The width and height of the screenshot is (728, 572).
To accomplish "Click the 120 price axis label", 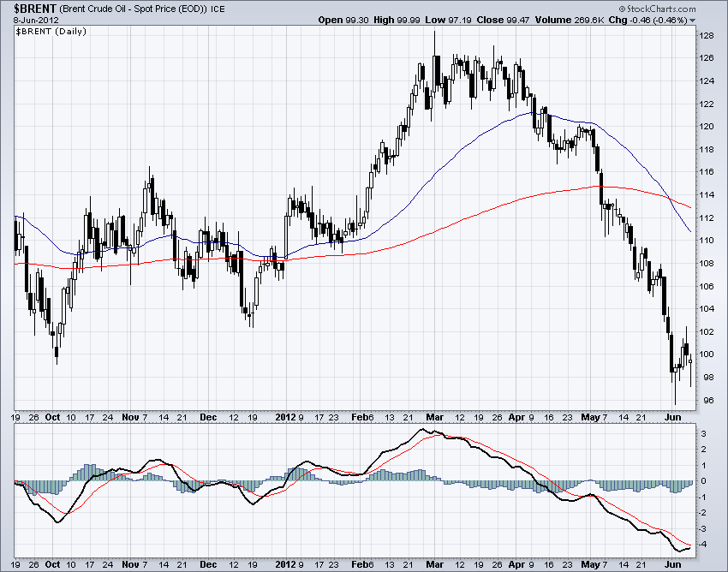I will click(x=707, y=127).
